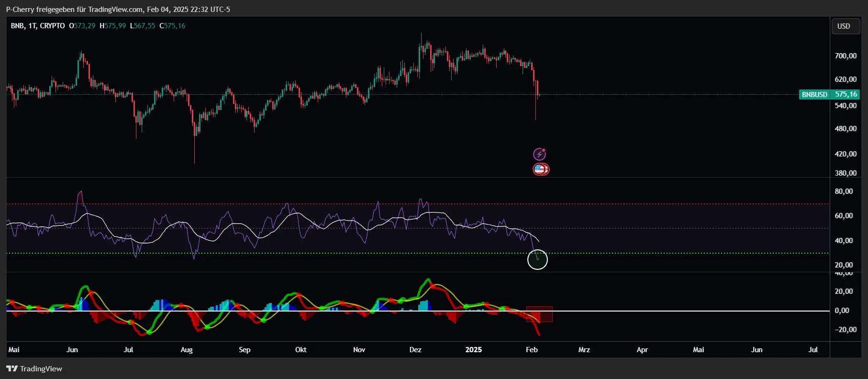The width and height of the screenshot is (868, 379).
Task: Click the Mai label at timeline start
Action: [x=14, y=350]
